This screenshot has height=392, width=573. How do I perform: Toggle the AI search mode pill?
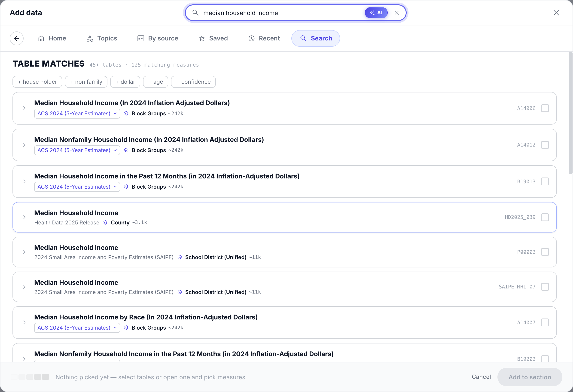376,12
